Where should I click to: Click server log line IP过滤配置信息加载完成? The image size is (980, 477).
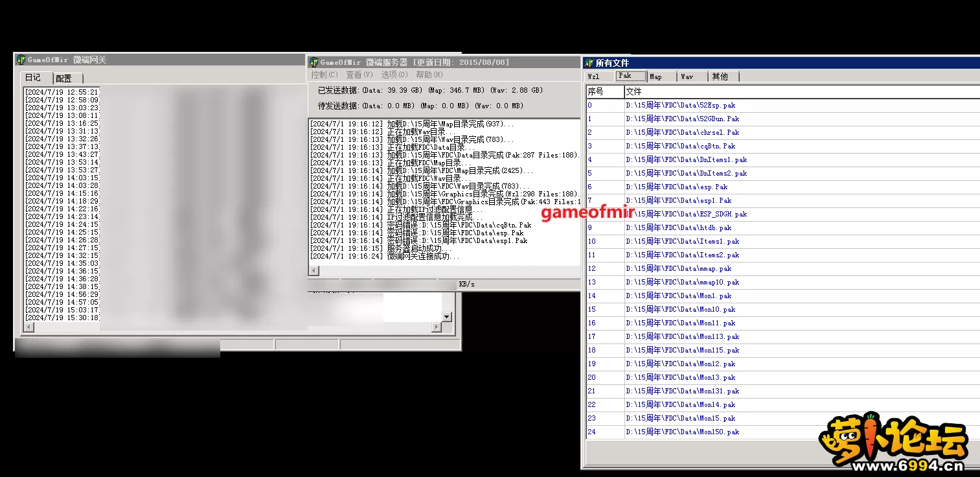coord(396,217)
